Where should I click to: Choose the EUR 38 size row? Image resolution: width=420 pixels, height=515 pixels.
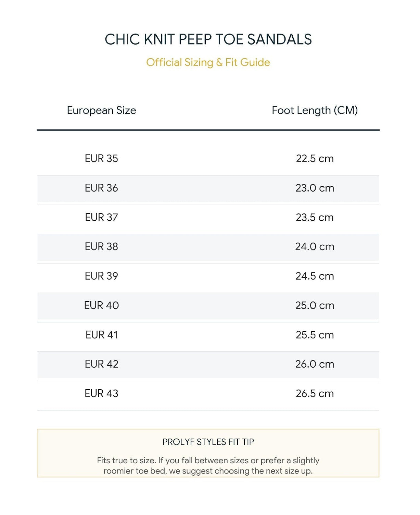click(208, 247)
